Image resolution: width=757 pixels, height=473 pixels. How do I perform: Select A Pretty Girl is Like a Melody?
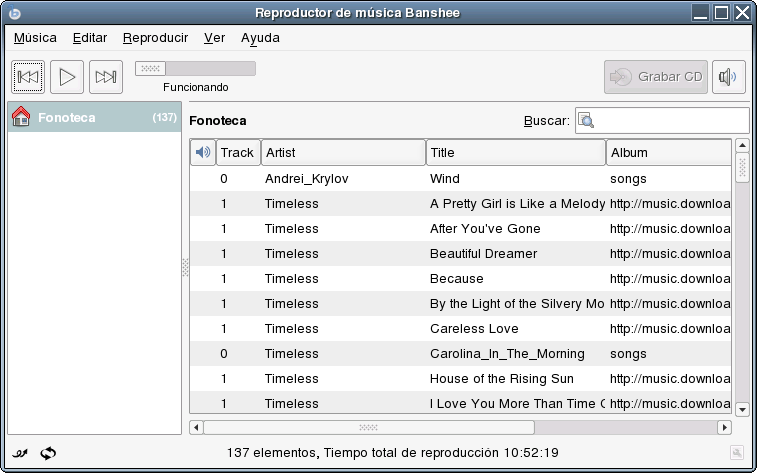pyautogui.click(x=517, y=204)
